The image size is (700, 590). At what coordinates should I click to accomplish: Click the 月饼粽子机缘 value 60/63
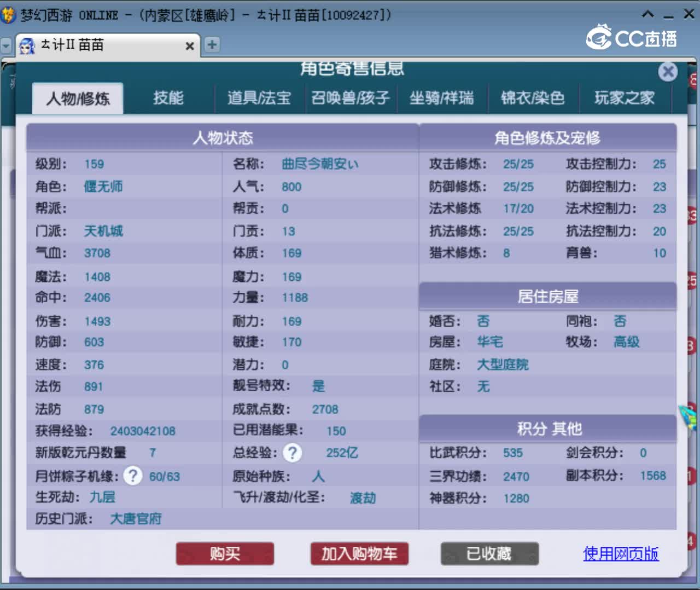click(x=165, y=477)
